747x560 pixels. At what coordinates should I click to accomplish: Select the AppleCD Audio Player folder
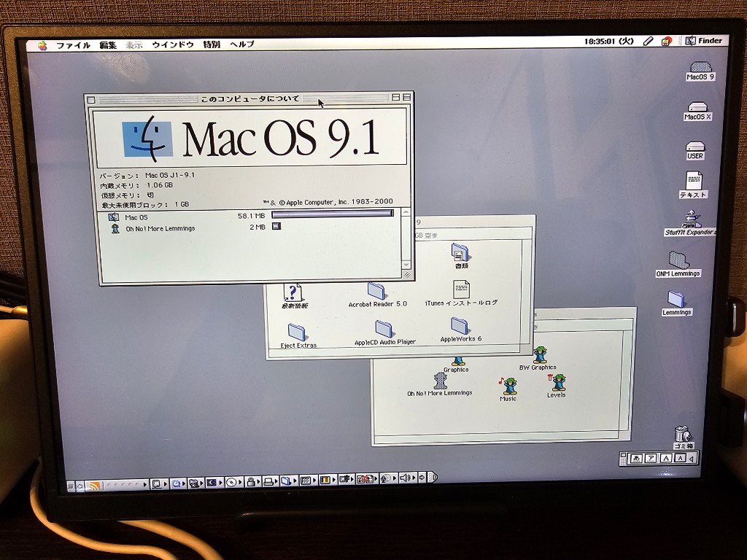(385, 332)
